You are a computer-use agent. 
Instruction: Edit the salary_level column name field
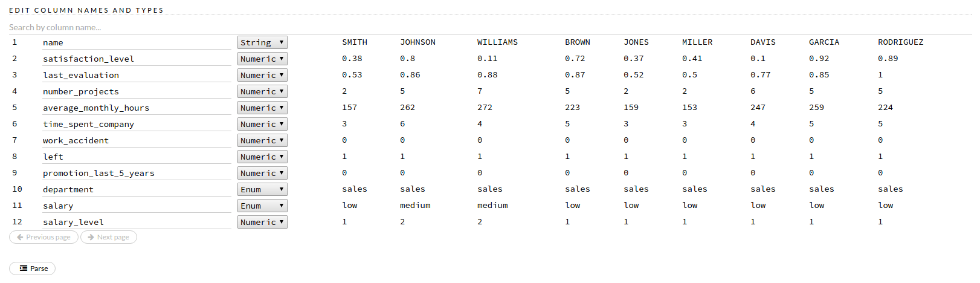pyautogui.click(x=137, y=222)
